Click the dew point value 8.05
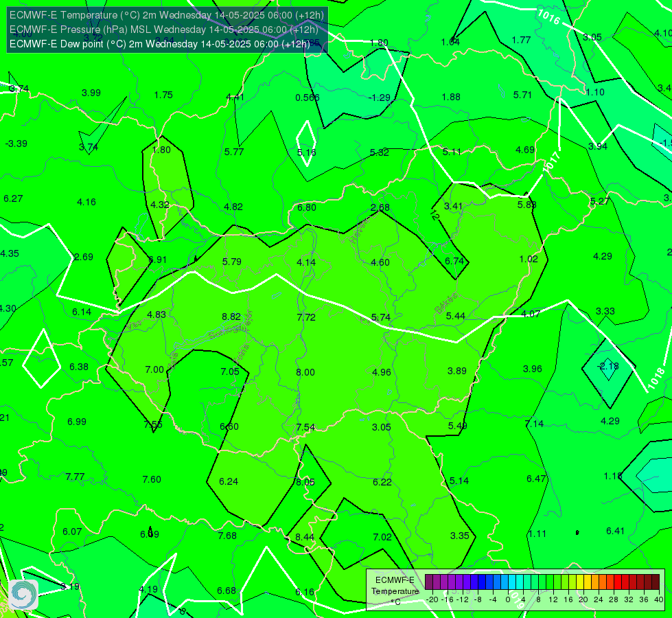The width and height of the screenshot is (672, 618). [x=305, y=482]
